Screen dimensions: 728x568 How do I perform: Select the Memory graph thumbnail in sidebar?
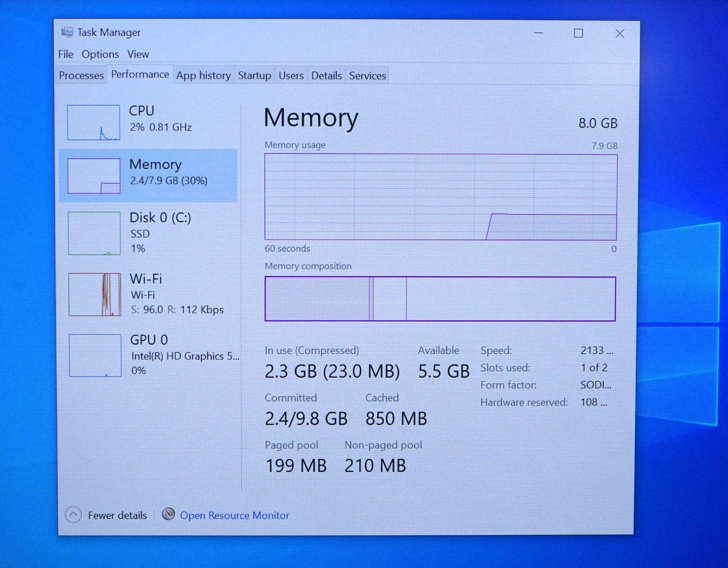click(x=94, y=176)
